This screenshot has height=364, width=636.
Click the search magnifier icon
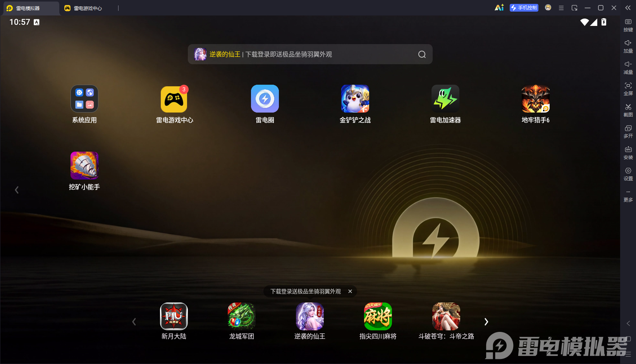pyautogui.click(x=422, y=55)
